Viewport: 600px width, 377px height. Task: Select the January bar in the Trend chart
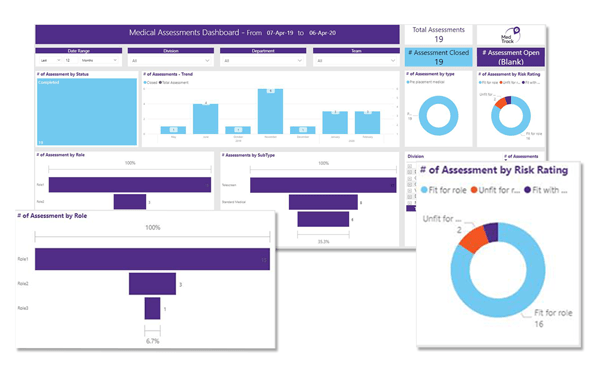(335, 123)
